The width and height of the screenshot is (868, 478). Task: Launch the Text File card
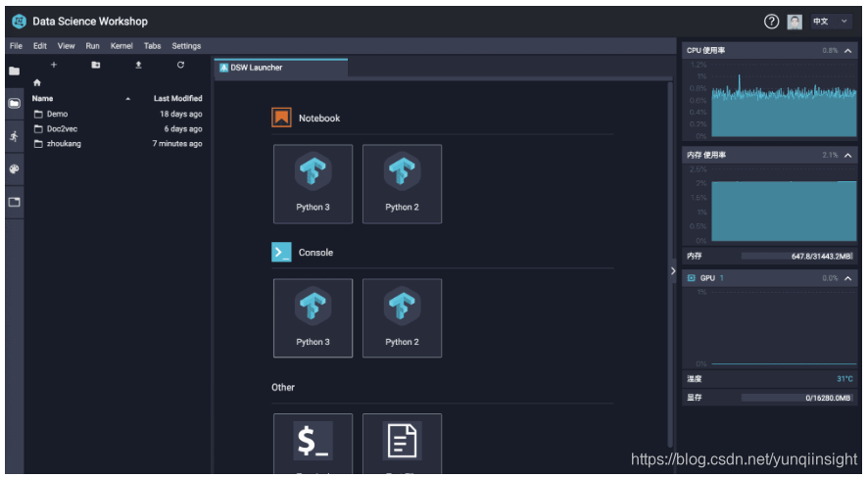point(402,444)
